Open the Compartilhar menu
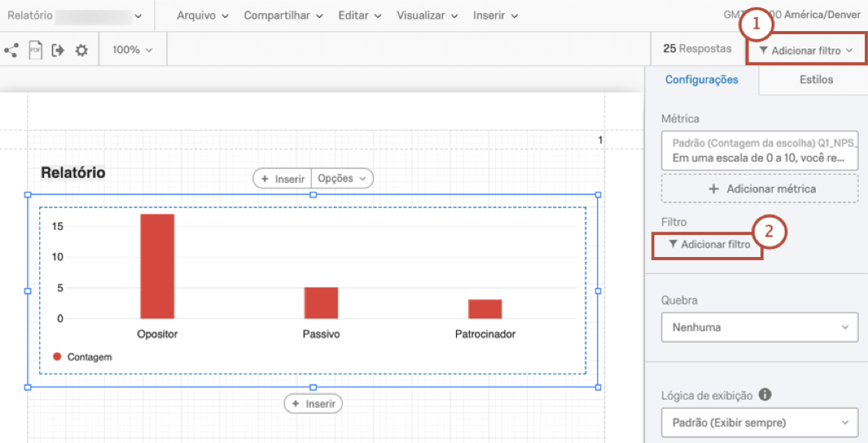Image resolution: width=868 pixels, height=443 pixels. coord(283,16)
